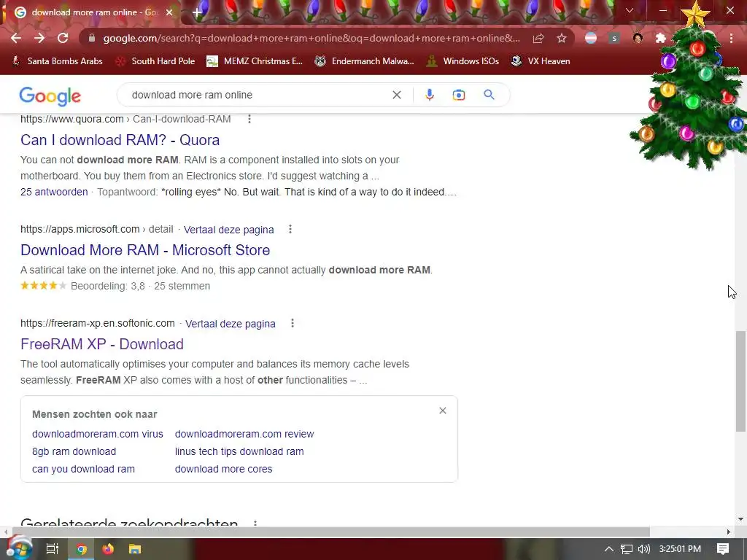The image size is (747, 560).
Task: Open Task View in taskbar
Action: 53,549
